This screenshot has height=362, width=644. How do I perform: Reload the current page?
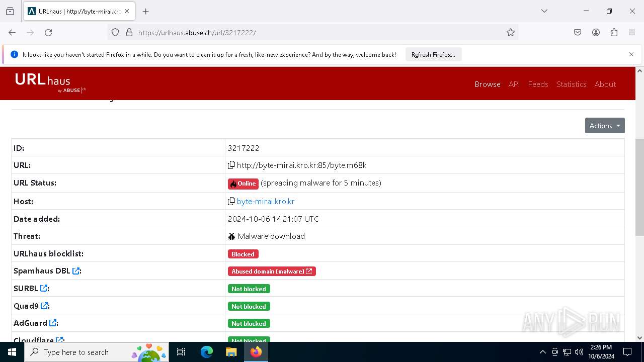coord(48,32)
